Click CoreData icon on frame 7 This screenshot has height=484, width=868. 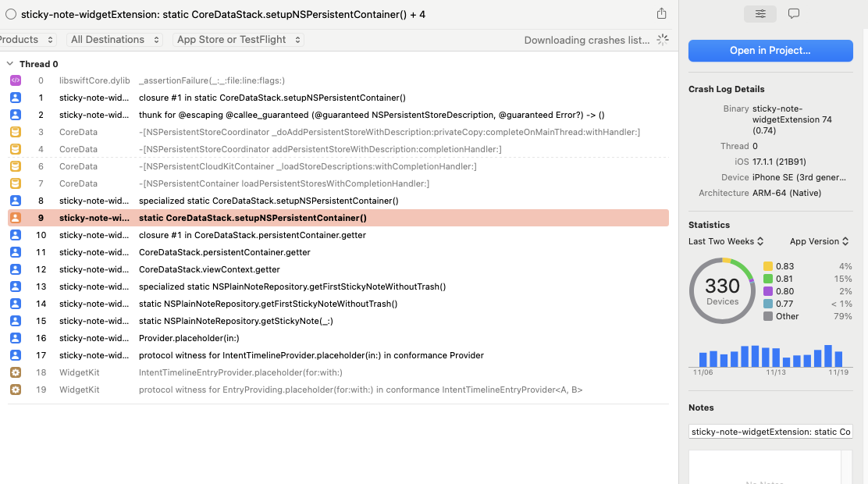pyautogui.click(x=16, y=183)
